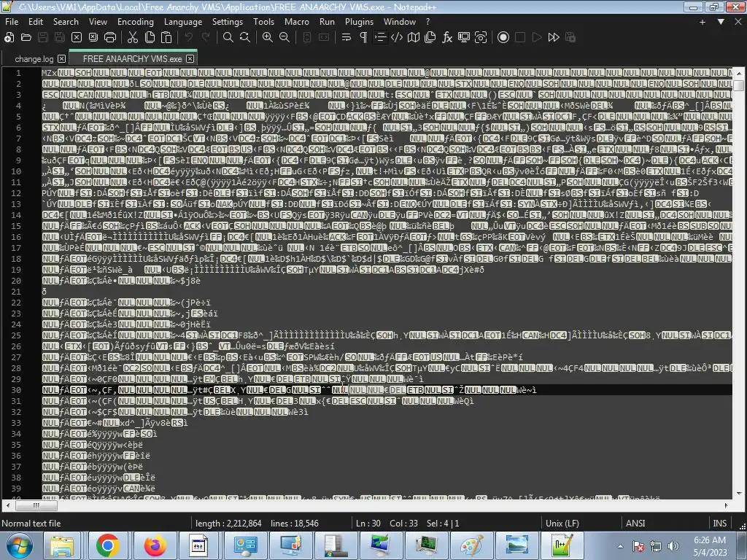Image resolution: width=747 pixels, height=560 pixels.
Task: Toggle Show All Characters pilcrow icon
Action: pos(363,38)
